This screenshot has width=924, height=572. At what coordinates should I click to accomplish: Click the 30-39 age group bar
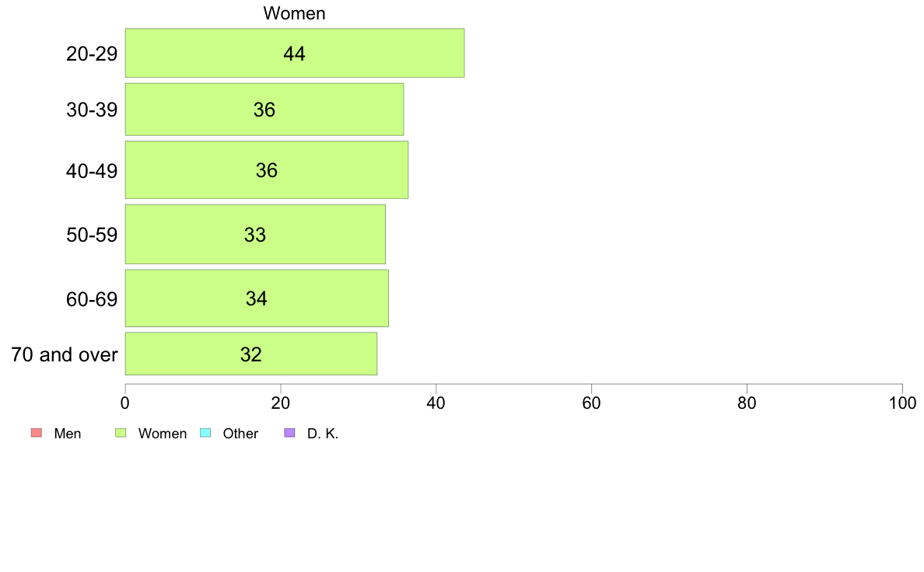[264, 110]
